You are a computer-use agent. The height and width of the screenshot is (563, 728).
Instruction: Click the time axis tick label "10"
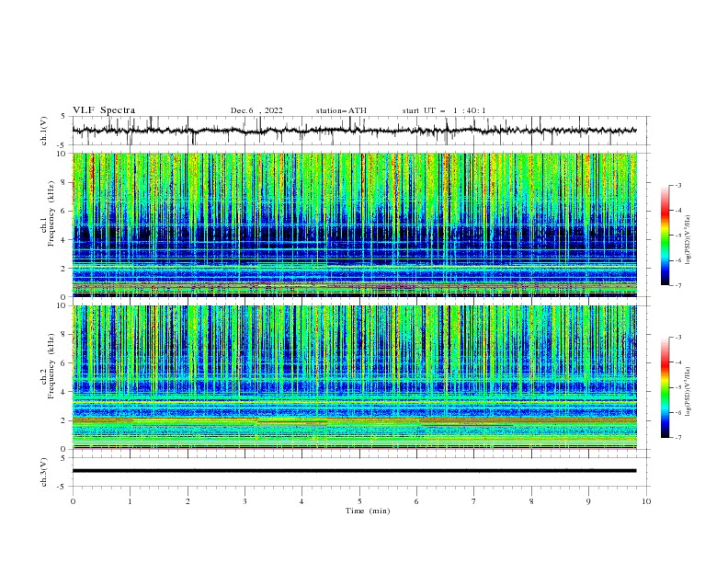[646, 501]
